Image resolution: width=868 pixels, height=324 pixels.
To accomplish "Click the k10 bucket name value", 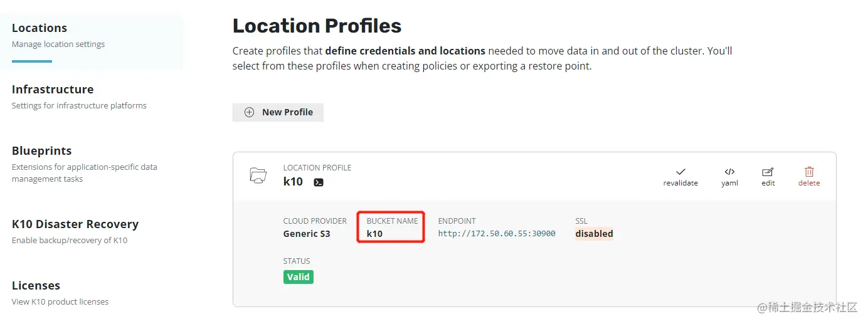I will (x=374, y=234).
